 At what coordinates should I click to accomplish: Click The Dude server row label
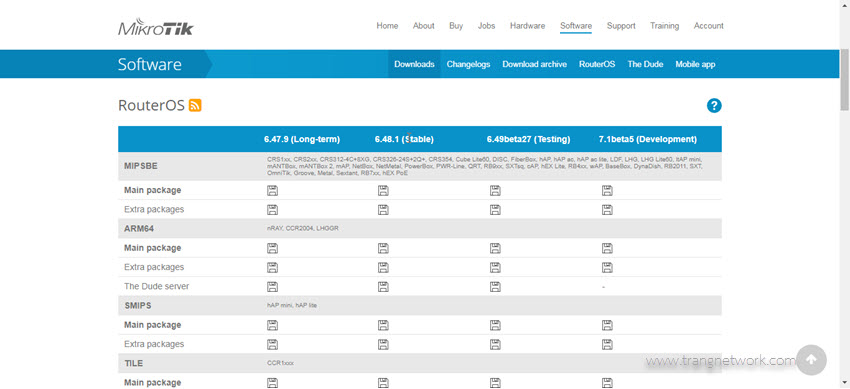(x=157, y=286)
